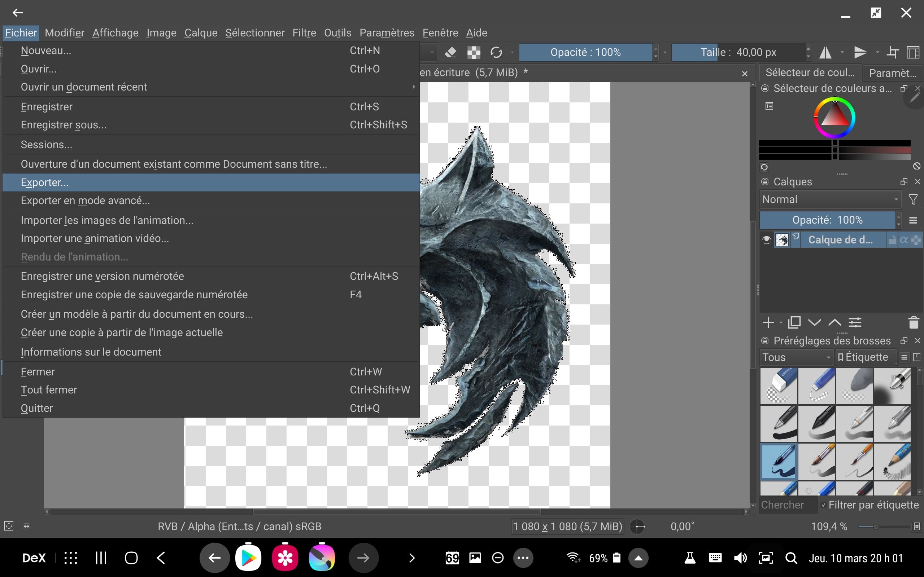Enable horizontal mirror painting icon
The image size is (924, 577).
point(826,52)
